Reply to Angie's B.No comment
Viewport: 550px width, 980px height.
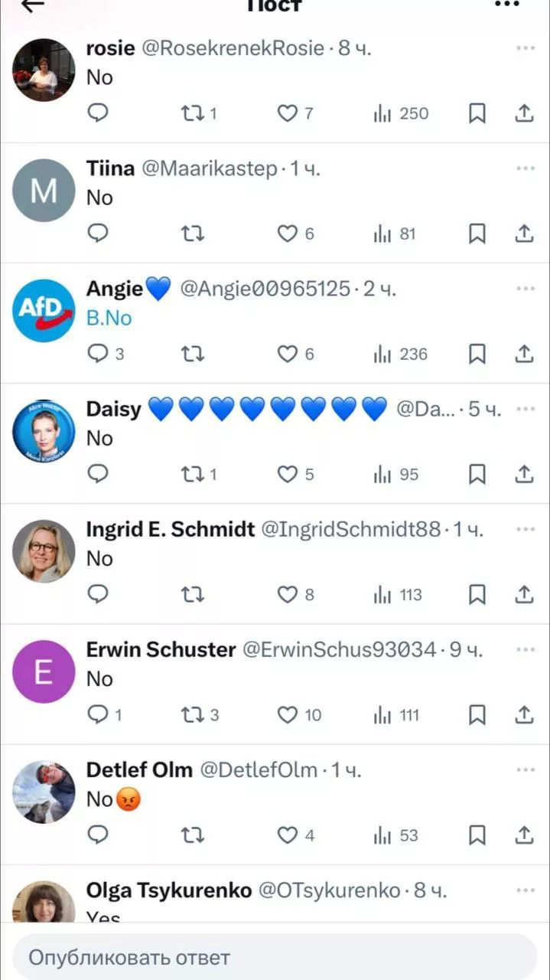[x=98, y=354]
